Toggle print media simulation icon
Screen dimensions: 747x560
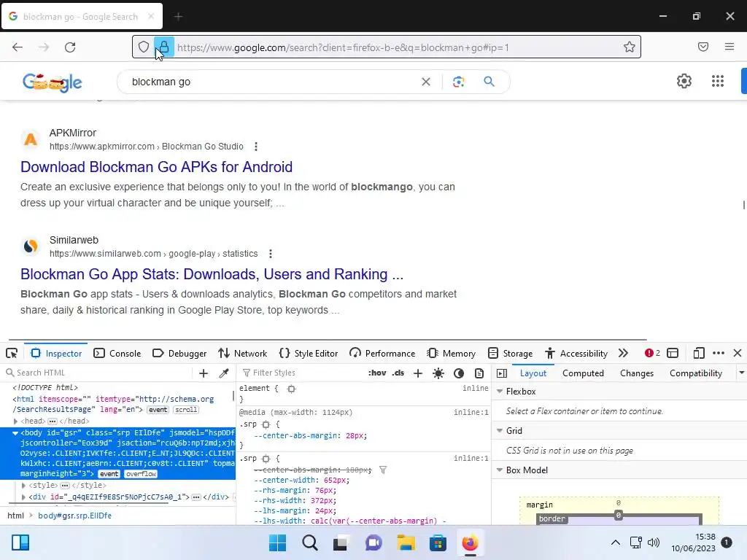pos(479,373)
